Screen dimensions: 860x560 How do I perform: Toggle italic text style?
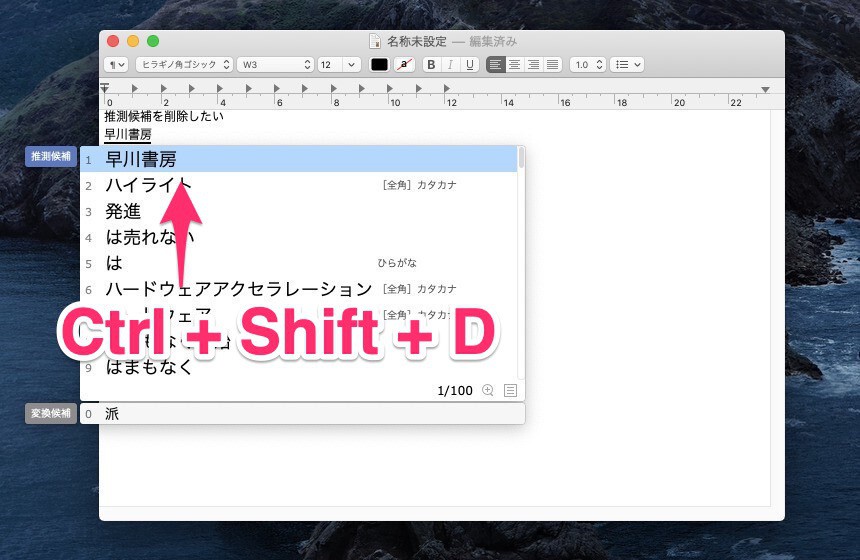point(450,64)
